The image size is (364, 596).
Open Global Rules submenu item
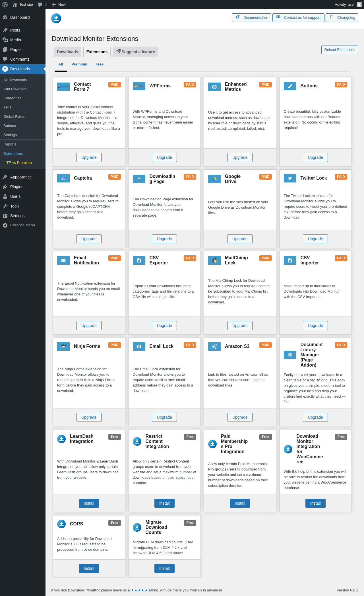pos(23,117)
